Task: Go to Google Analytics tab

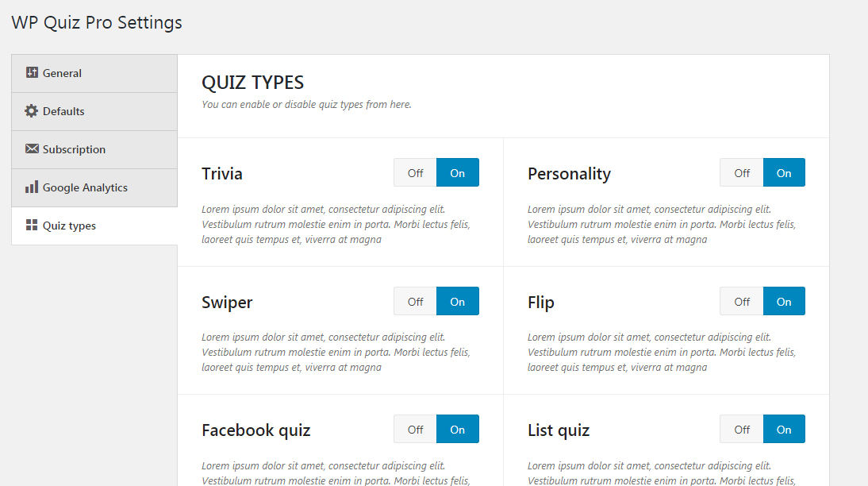Action: [x=94, y=188]
